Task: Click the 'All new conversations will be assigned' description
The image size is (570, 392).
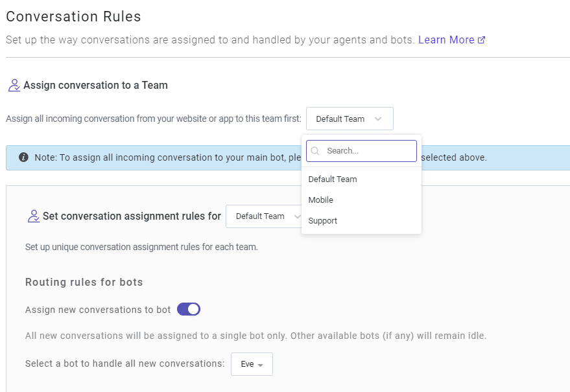Action: 255,336
